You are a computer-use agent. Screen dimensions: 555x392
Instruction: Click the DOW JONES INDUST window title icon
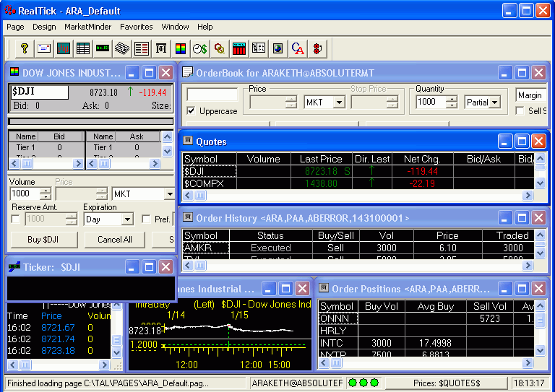(14, 72)
